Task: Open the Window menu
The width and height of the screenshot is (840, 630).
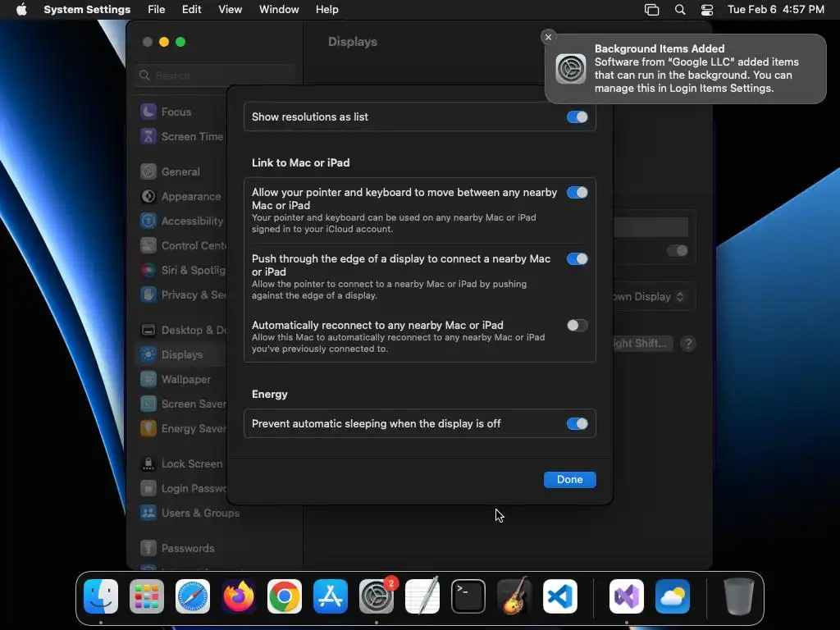Action: [279, 10]
